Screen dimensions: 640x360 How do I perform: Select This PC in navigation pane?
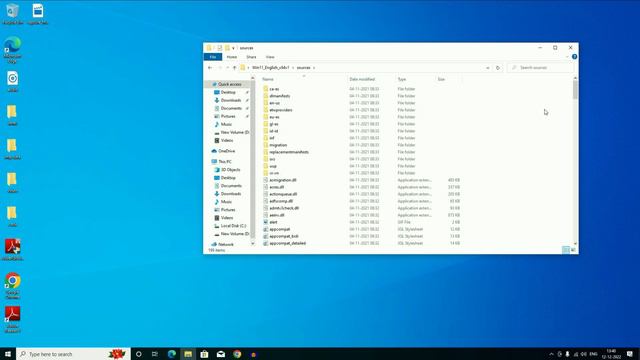pos(224,162)
